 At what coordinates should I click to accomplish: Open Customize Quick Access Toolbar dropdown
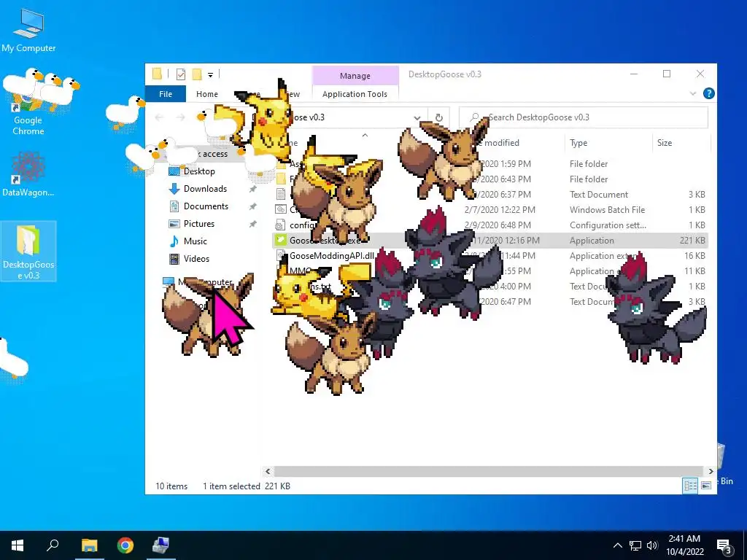[210, 74]
